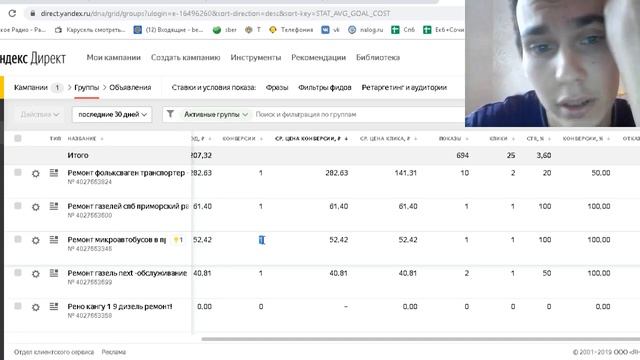The image size is (640, 360).
Task: Check the Ремонт микроавтобусов row
Action: click(x=18, y=239)
